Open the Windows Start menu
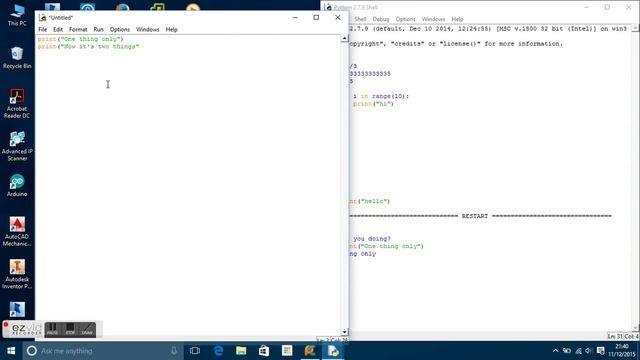Viewport: 640px width, 360px height. tap(11, 351)
